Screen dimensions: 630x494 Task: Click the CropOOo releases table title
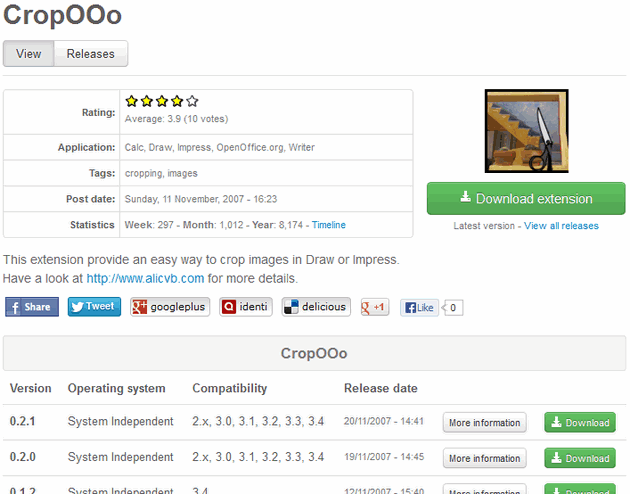point(314,353)
